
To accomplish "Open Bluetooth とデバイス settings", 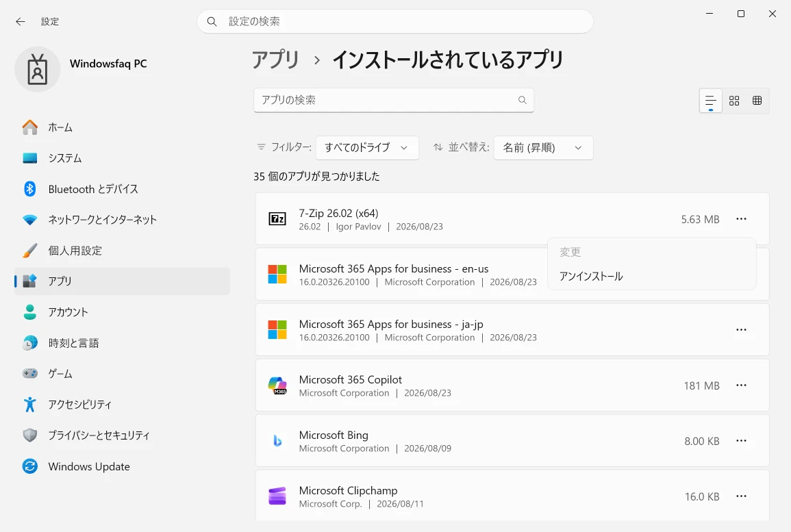I will 122,189.
